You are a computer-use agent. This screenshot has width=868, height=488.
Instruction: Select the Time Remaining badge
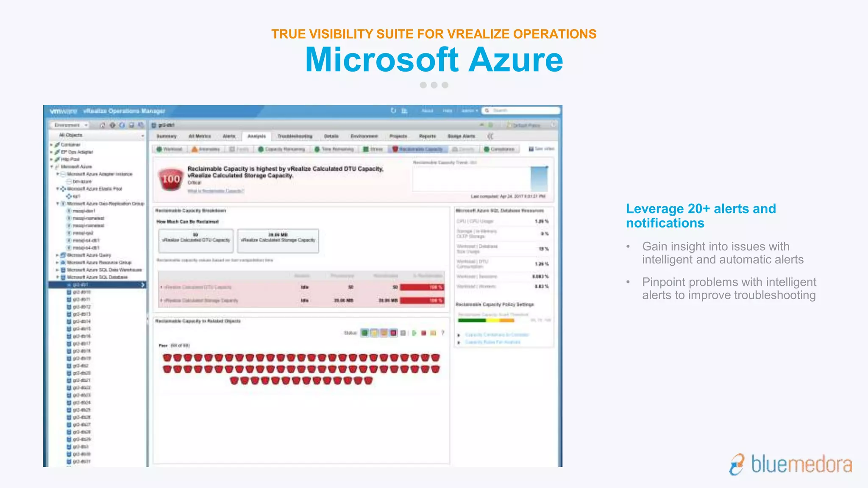334,149
